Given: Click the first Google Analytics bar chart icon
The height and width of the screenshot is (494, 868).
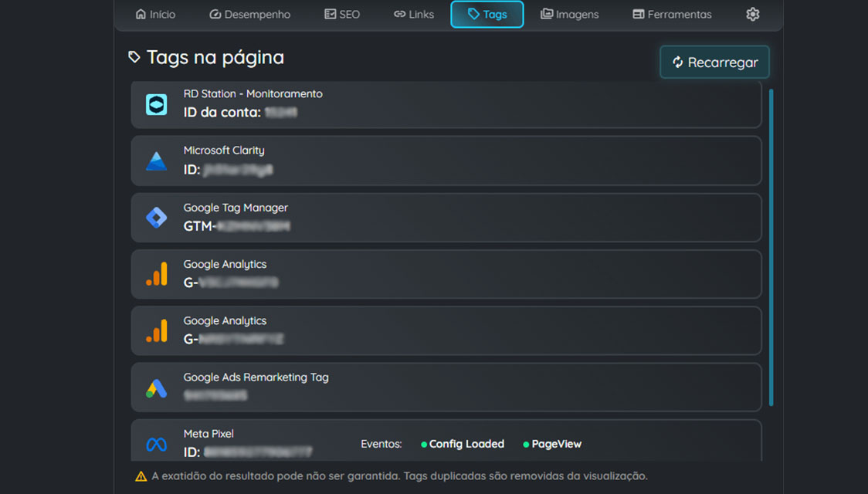Looking at the screenshot, I should pyautogui.click(x=157, y=274).
